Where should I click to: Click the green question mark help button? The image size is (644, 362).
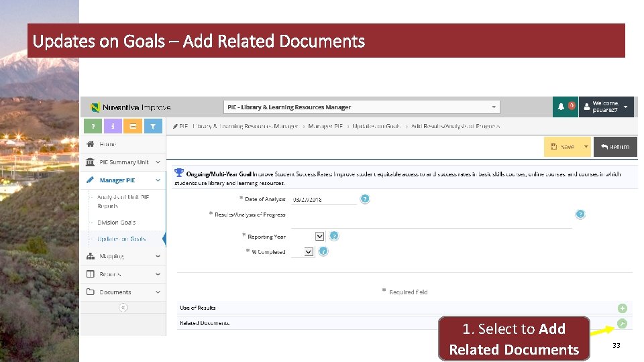pyautogui.click(x=93, y=126)
